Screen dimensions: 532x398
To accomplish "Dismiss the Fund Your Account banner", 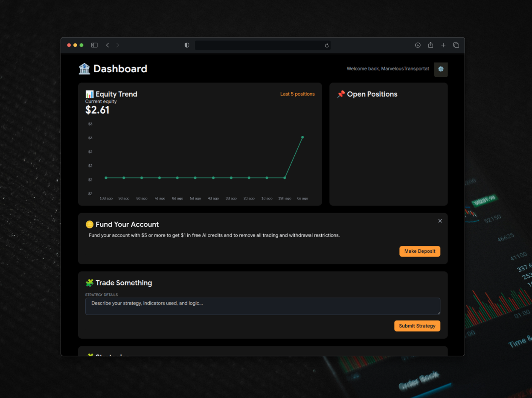I will tap(440, 221).
